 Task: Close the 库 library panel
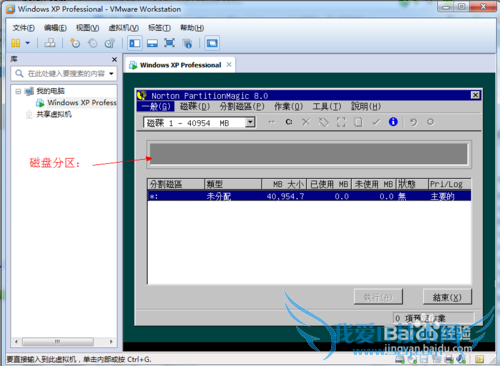[x=114, y=59]
